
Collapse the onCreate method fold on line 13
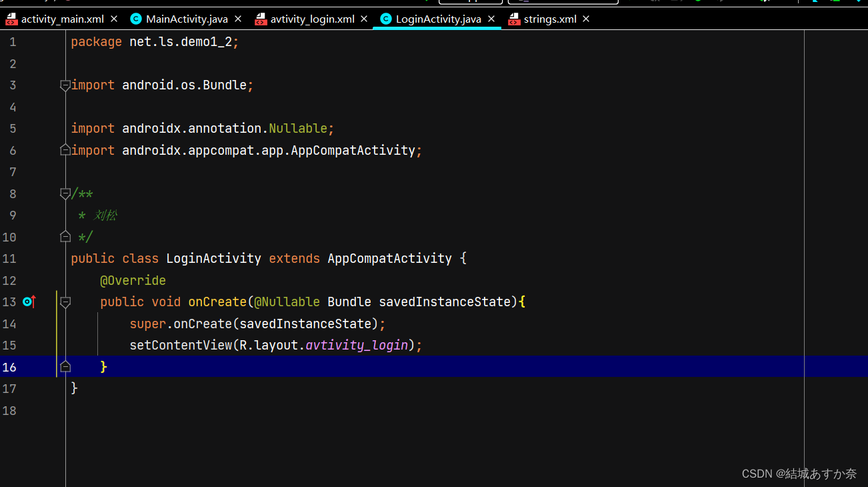tap(65, 302)
